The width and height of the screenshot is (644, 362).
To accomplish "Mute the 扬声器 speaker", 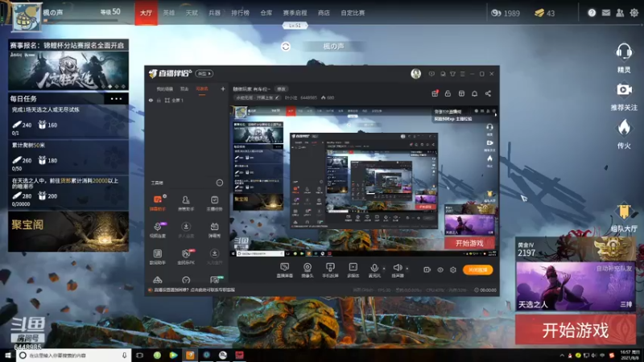I will coord(397,269).
